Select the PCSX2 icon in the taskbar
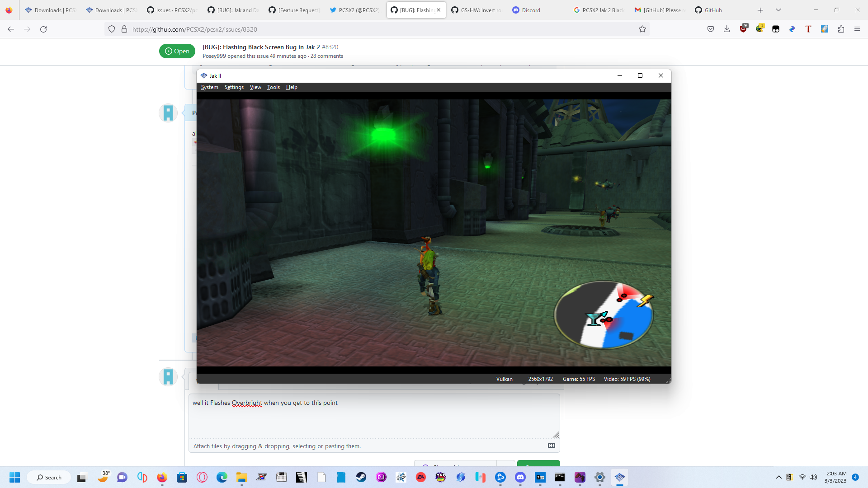 pos(620,477)
